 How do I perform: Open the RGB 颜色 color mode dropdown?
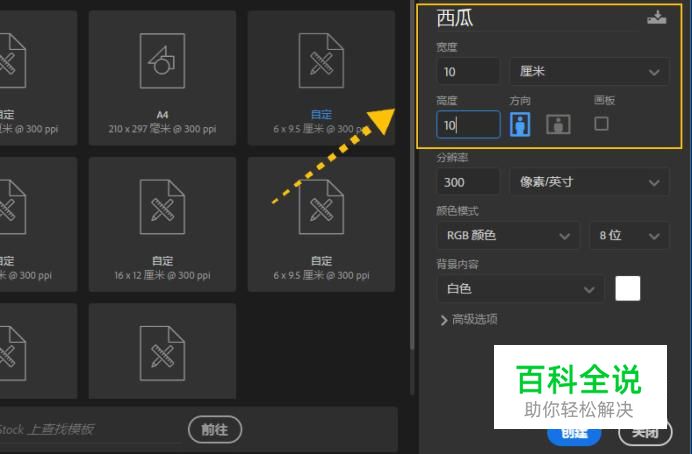[508, 236]
